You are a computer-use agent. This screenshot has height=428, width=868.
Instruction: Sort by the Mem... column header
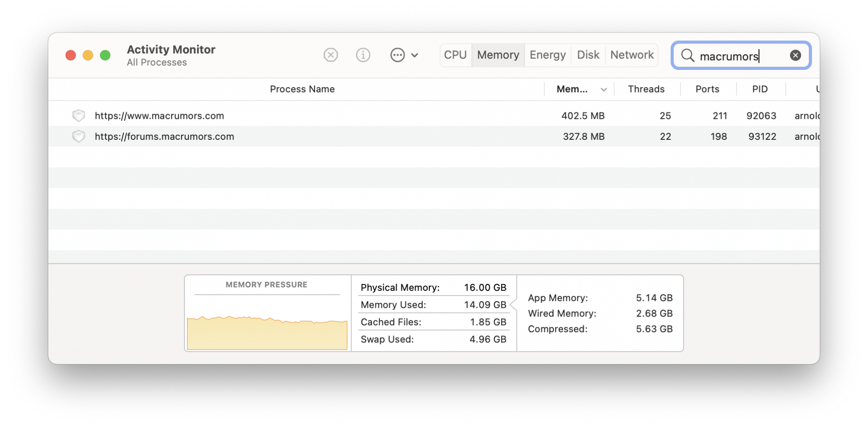[x=579, y=89]
